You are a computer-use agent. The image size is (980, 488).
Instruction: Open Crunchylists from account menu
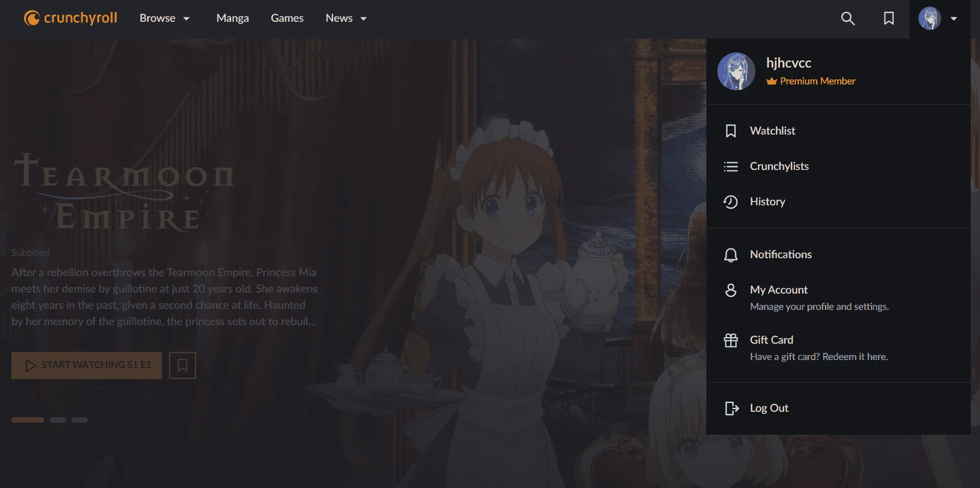coord(838,166)
